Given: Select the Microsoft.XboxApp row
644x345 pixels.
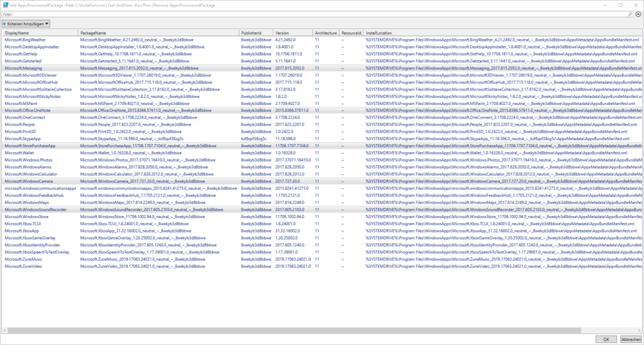Looking at the screenshot, I should click(322, 231).
